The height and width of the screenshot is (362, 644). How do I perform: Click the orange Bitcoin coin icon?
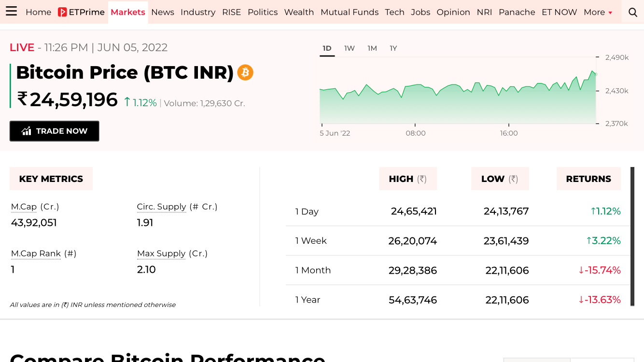[x=245, y=72]
